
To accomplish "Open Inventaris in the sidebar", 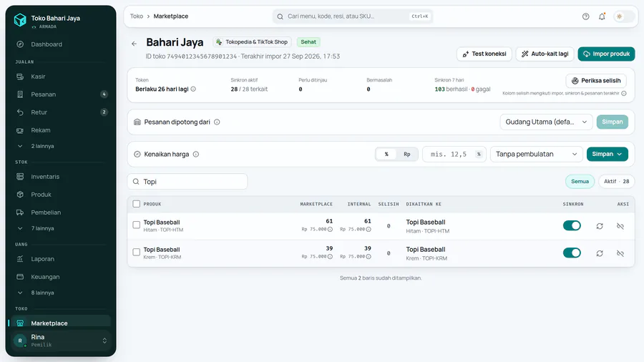I will [60, 177].
